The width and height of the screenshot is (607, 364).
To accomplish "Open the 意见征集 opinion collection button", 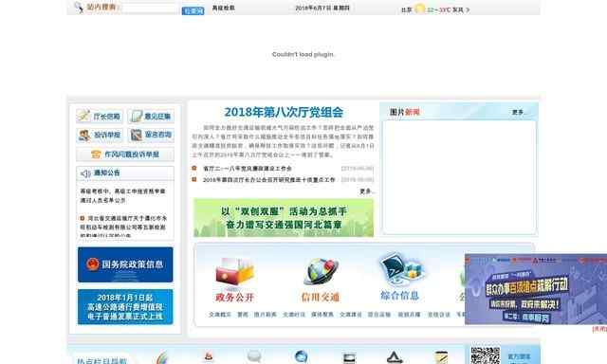I will click(x=151, y=116).
